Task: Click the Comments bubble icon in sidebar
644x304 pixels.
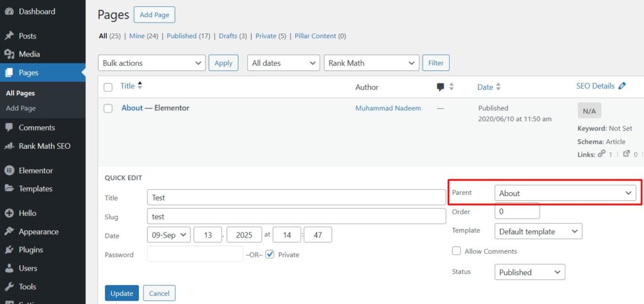Action: point(9,128)
